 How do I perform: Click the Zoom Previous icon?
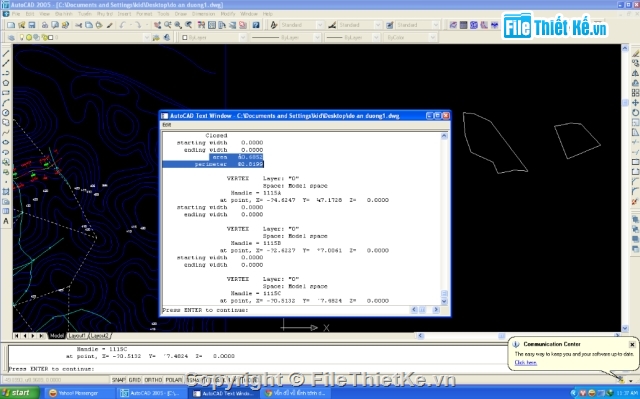pos(189,25)
